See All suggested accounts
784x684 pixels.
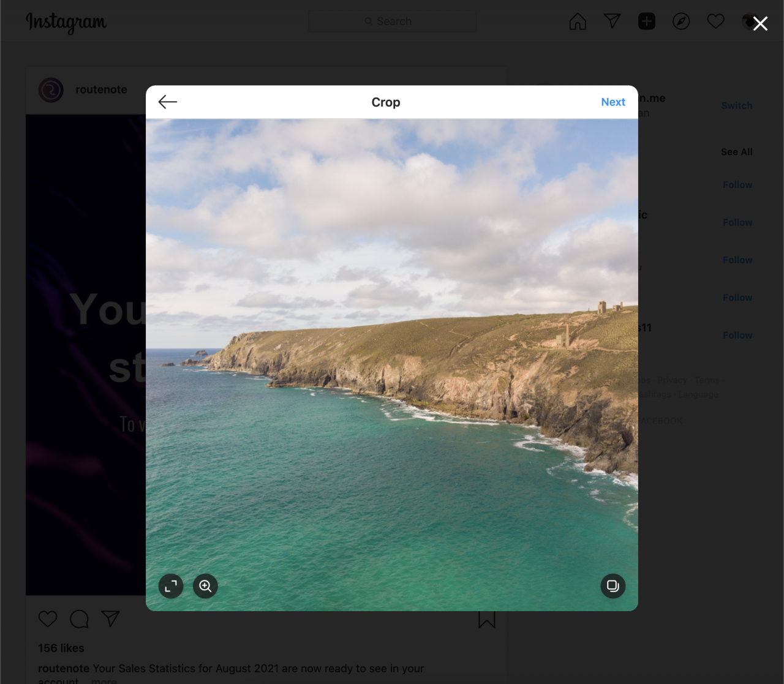736,151
